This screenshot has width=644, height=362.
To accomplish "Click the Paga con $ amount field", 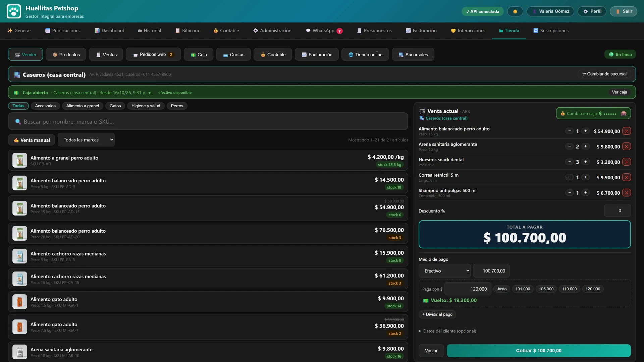I will 468,289.
